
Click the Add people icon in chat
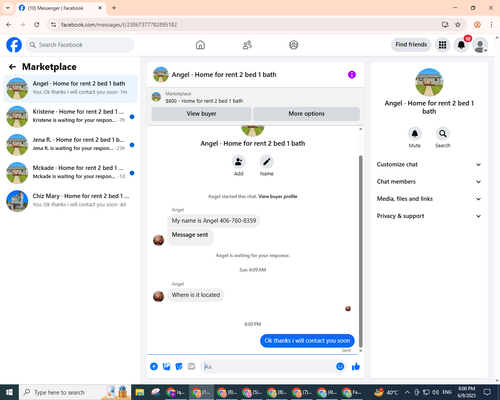click(239, 162)
